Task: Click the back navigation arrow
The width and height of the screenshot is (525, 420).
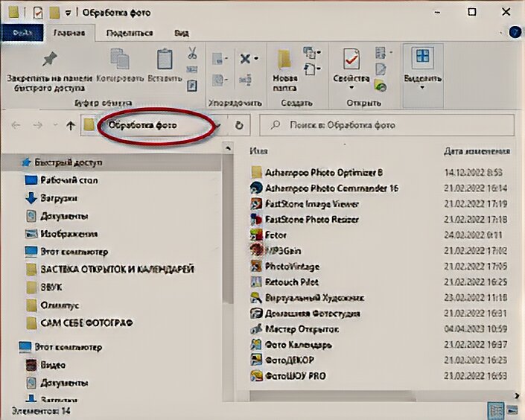Action: [16, 126]
